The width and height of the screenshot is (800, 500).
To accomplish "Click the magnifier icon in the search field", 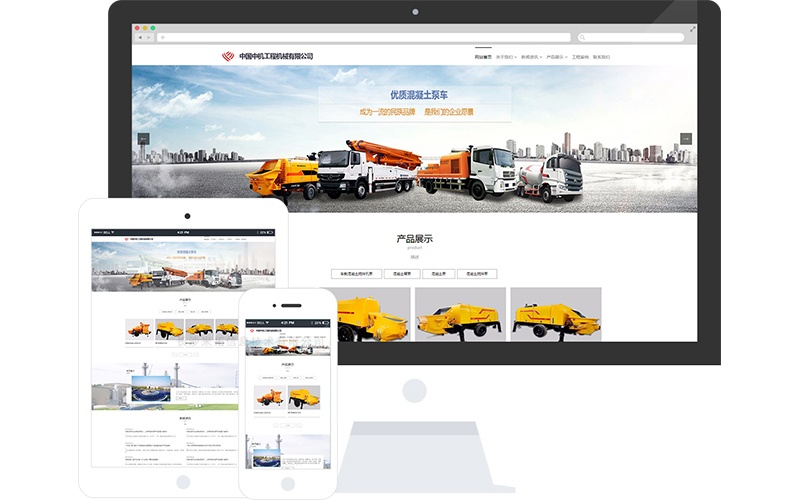I will click(583, 37).
